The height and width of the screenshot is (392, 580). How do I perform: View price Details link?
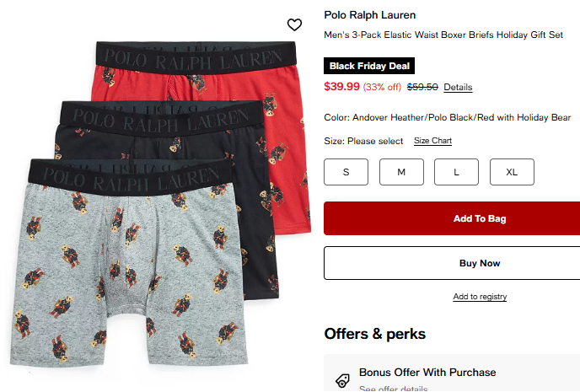(x=458, y=88)
